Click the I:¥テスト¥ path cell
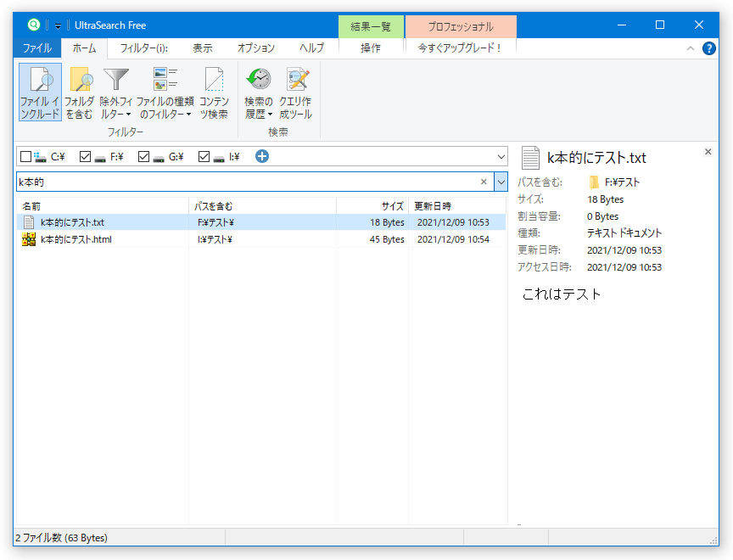This screenshot has height=560, width=733. tap(215, 239)
